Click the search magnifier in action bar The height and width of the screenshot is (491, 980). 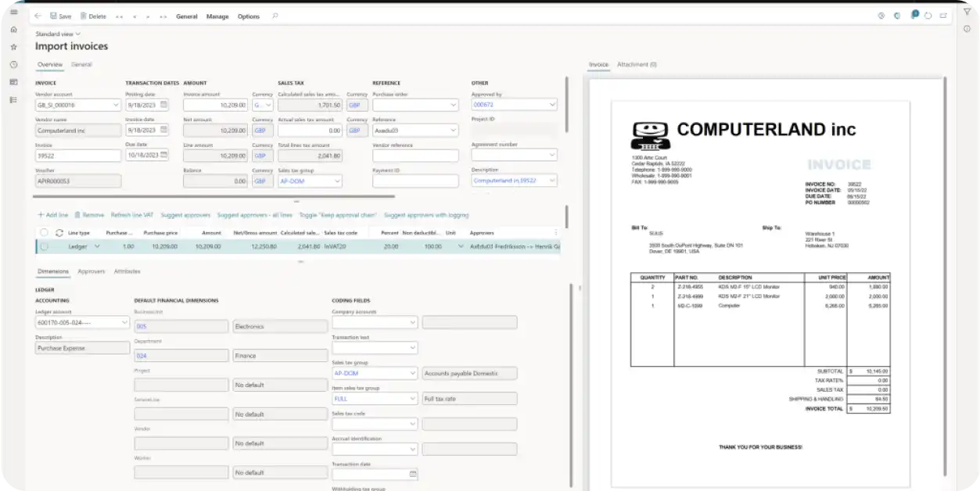tap(275, 16)
